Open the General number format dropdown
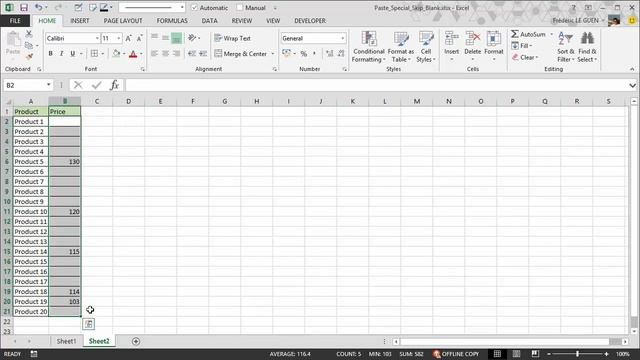The height and width of the screenshot is (360, 640). (342, 38)
